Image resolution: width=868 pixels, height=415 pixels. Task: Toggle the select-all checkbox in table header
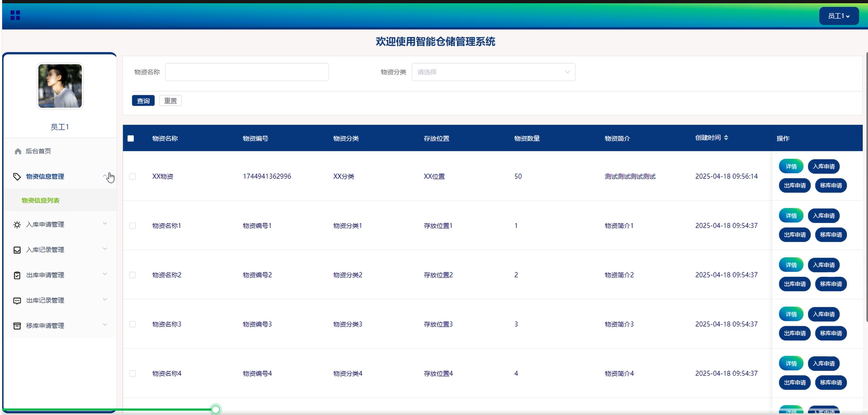click(131, 138)
